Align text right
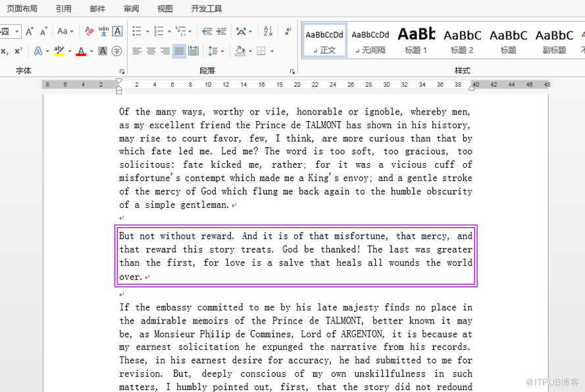Image resolution: width=585 pixels, height=392 pixels. click(165, 51)
